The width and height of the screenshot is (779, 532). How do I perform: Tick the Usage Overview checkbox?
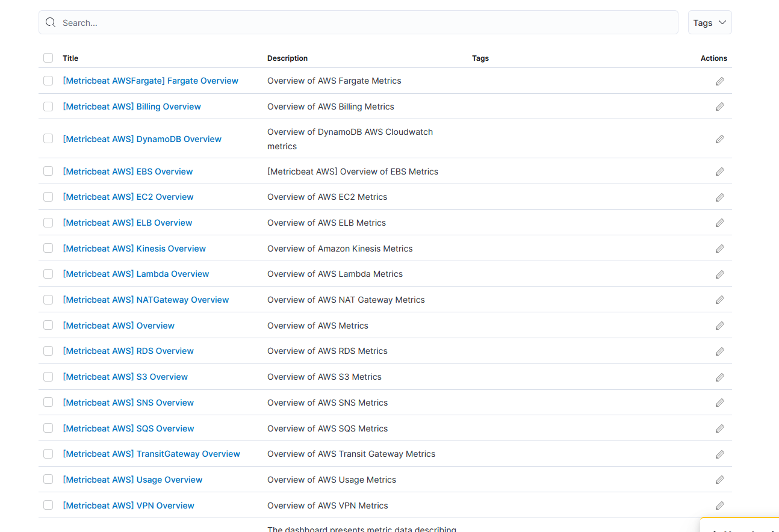coord(48,479)
